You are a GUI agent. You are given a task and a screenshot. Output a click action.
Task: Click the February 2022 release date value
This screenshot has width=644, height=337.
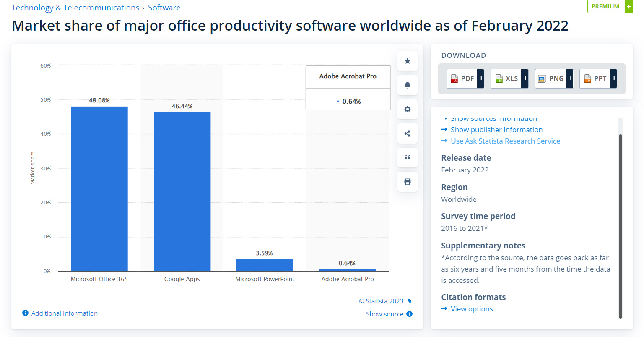pos(465,170)
